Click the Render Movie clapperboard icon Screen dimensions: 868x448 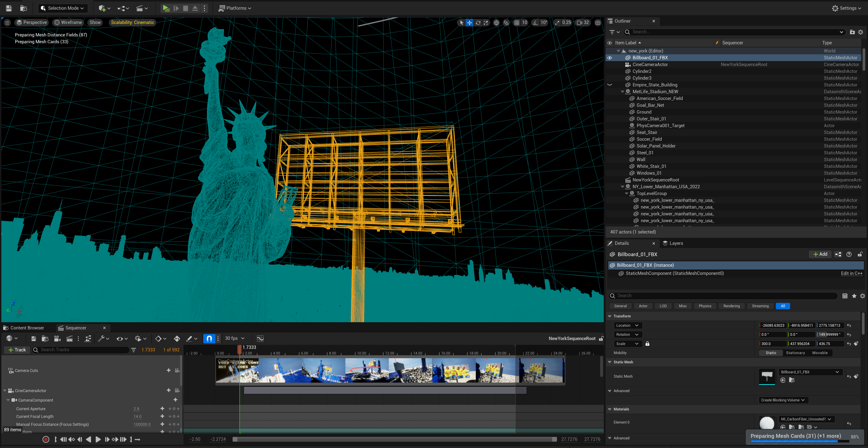pyautogui.click(x=69, y=339)
